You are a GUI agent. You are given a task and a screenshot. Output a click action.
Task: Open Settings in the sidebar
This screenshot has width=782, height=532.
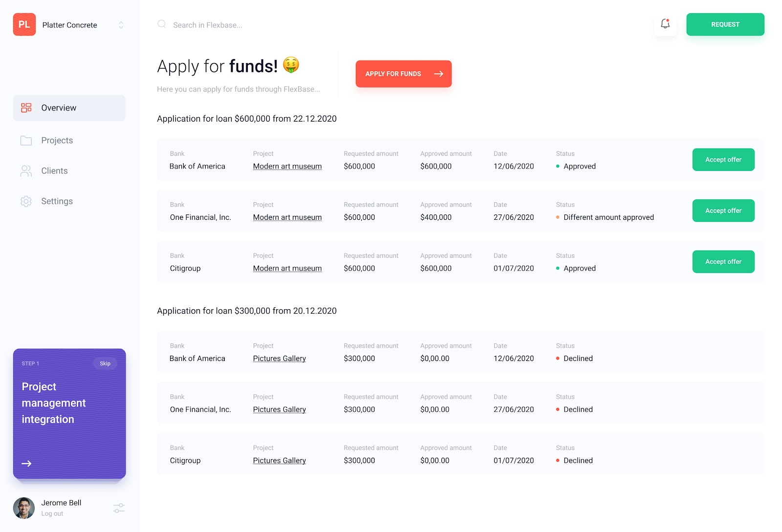click(57, 201)
